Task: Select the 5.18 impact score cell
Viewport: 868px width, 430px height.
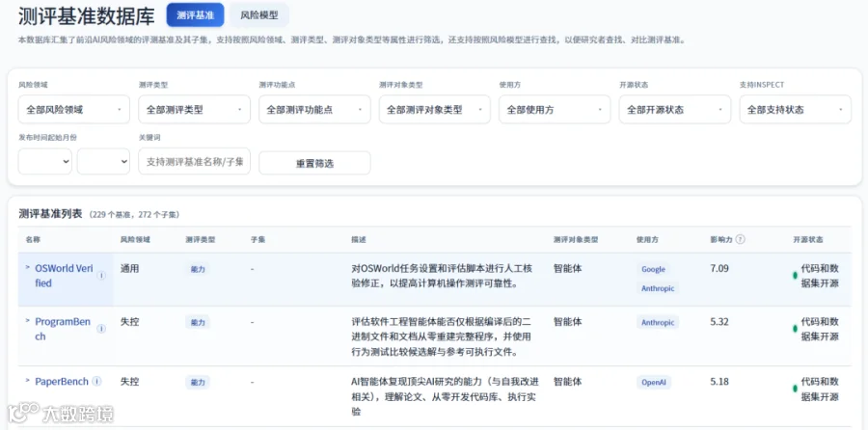Action: (x=719, y=382)
